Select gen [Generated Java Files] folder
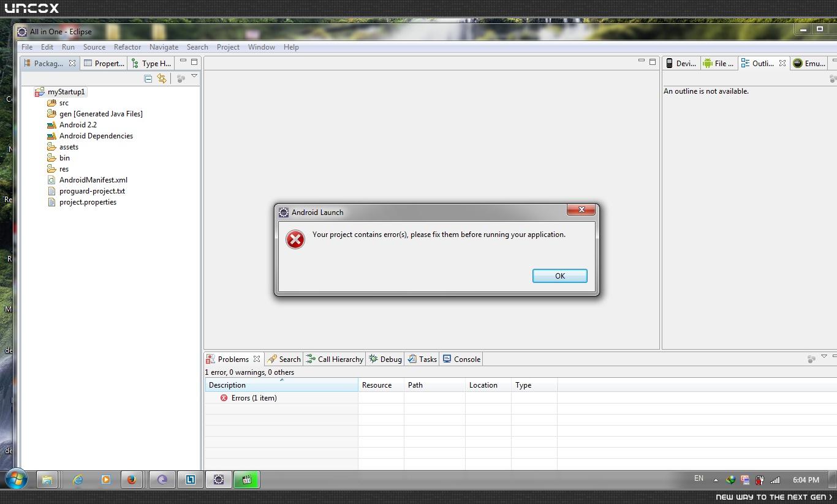Screen dimensions: 837x504 click(x=101, y=114)
